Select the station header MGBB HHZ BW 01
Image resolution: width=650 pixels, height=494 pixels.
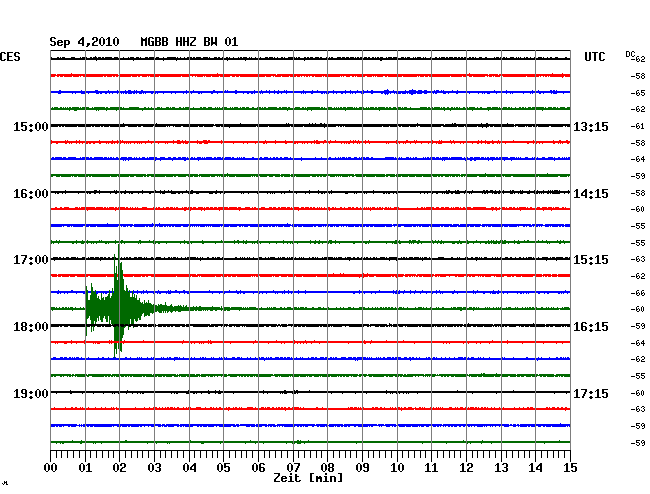tap(189, 42)
